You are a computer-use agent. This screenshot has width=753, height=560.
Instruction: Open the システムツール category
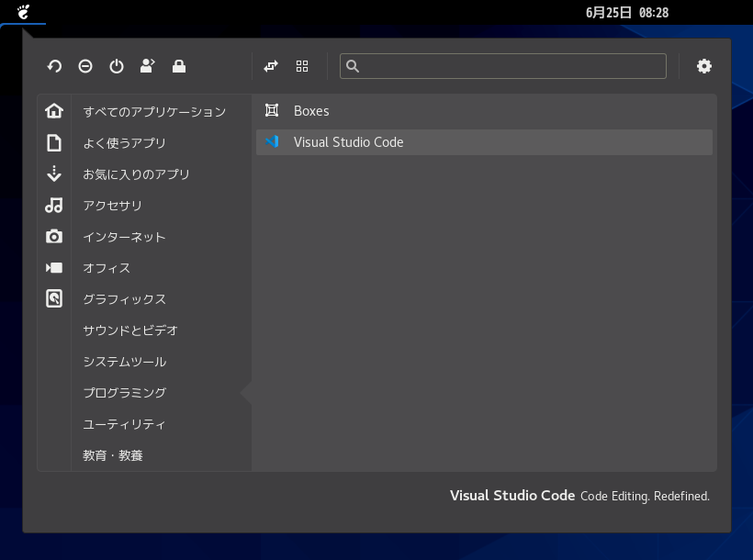[x=125, y=361]
